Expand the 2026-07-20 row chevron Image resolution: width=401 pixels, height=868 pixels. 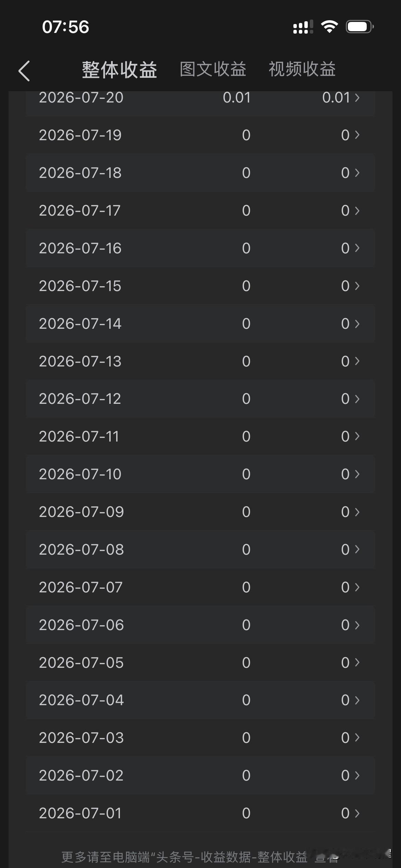tap(357, 98)
